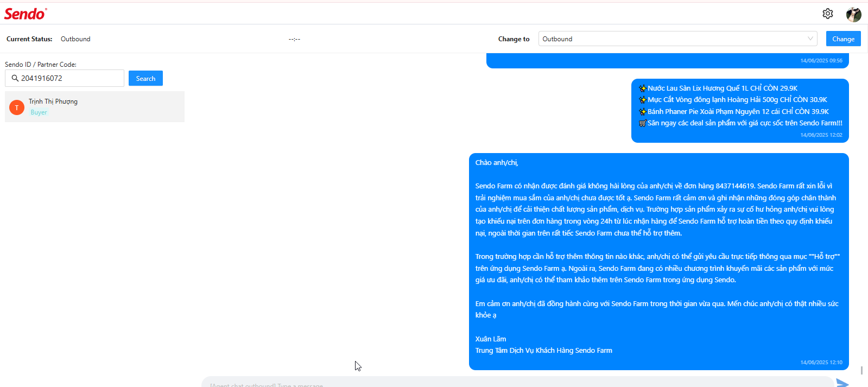
Task: Click the Chào anh/chị greeting text
Action: point(497,163)
